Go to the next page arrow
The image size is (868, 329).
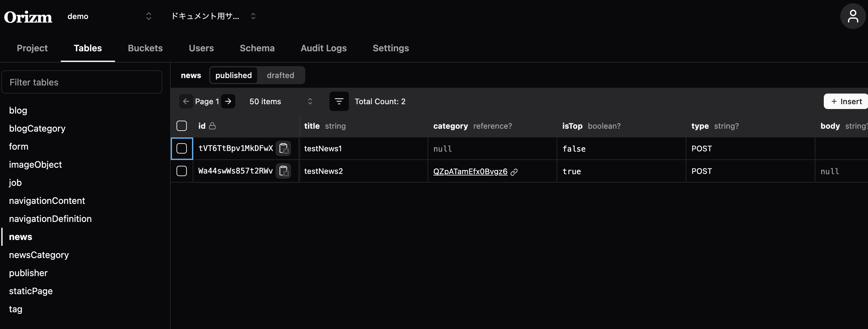coord(228,101)
